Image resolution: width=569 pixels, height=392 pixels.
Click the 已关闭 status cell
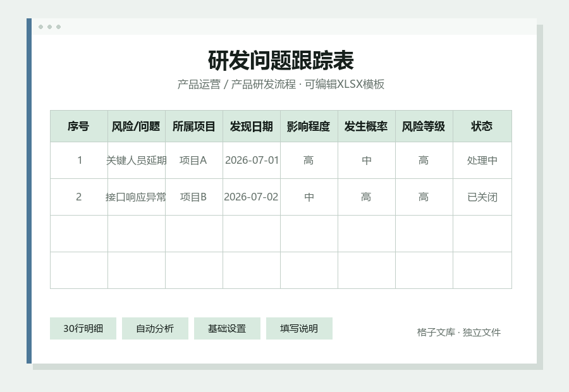tap(482, 197)
